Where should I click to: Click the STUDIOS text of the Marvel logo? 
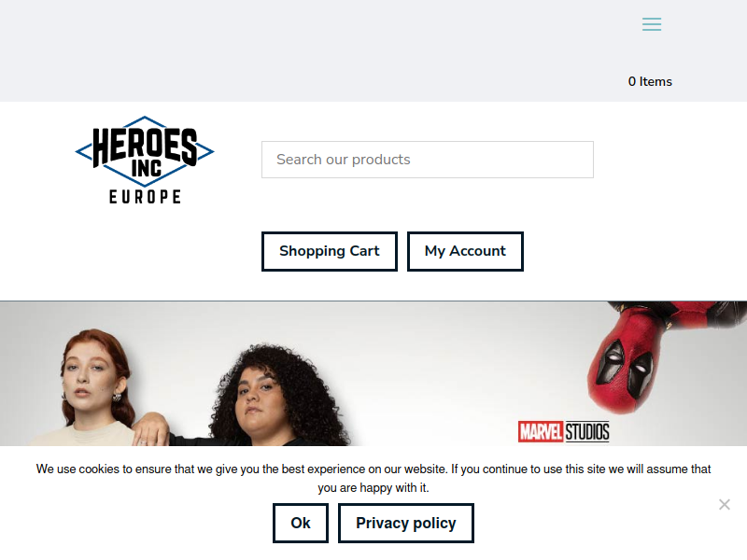[587, 432]
